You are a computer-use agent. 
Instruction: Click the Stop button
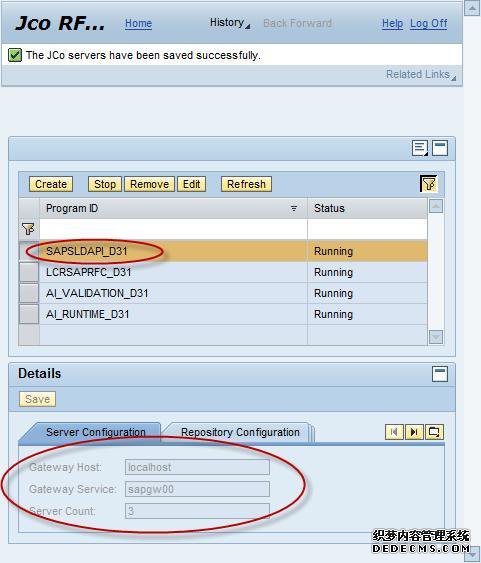105,184
